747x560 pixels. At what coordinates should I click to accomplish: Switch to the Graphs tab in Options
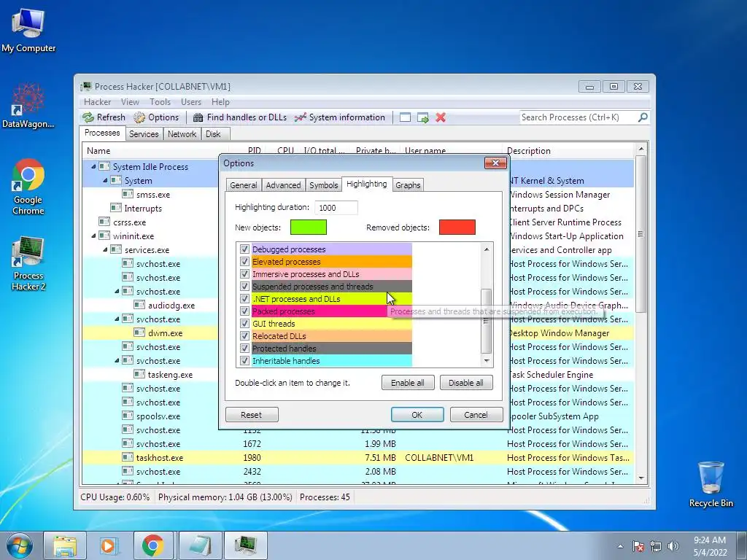(408, 184)
